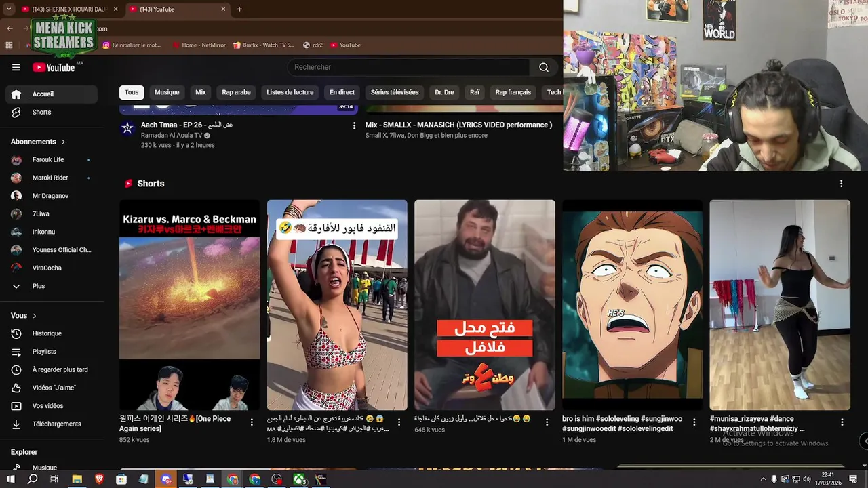Open options for 645 k vues Short

tap(547, 422)
